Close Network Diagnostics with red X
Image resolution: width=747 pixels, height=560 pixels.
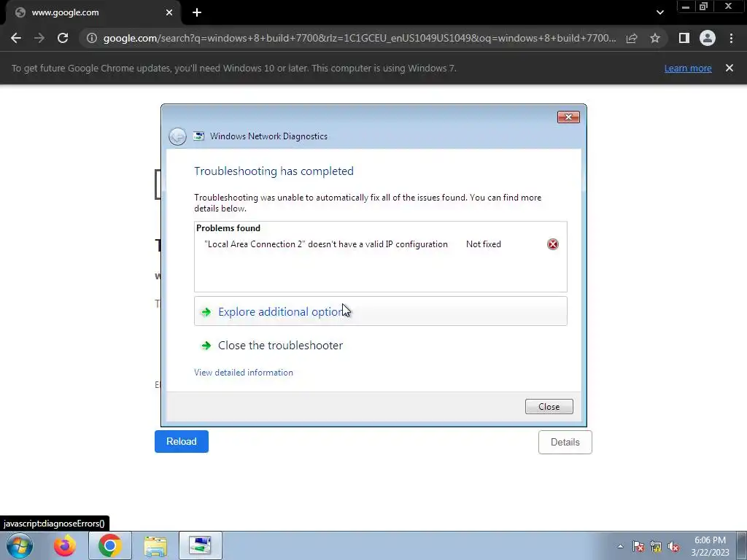[568, 117]
